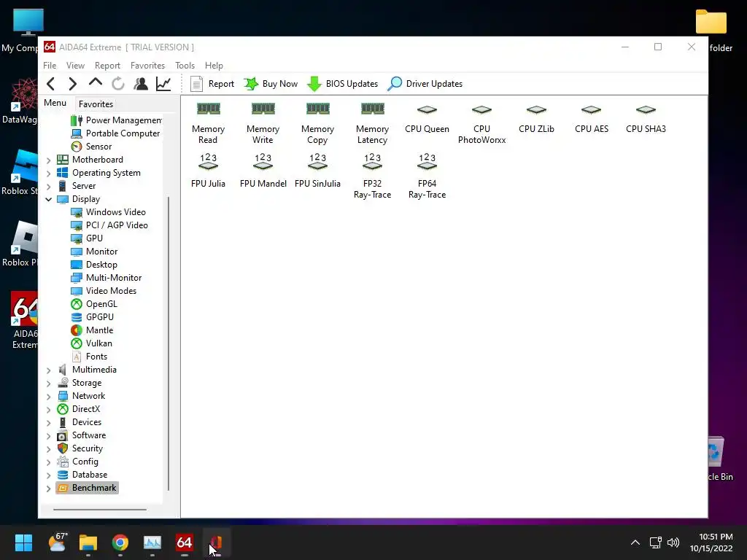Open the Report menu
Screen dimensions: 747x560
pyautogui.click(x=107, y=65)
